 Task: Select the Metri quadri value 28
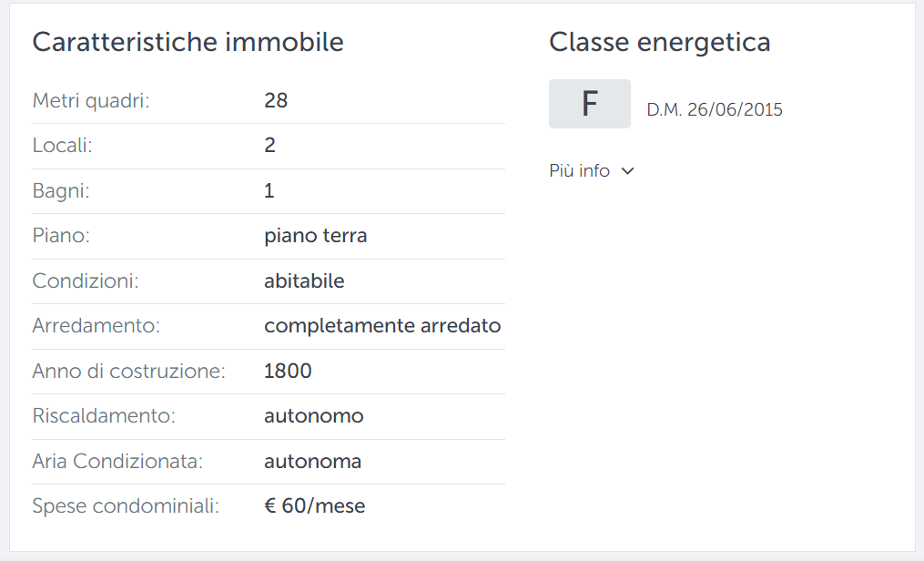click(x=276, y=101)
